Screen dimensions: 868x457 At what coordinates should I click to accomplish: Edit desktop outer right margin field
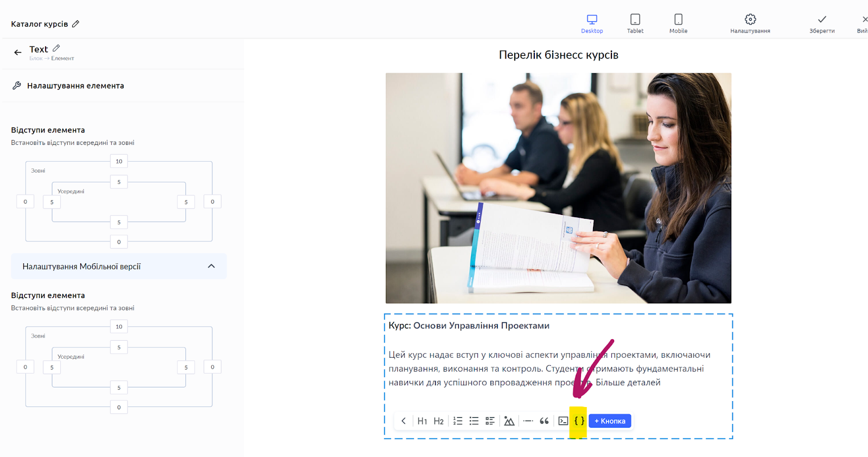click(212, 201)
